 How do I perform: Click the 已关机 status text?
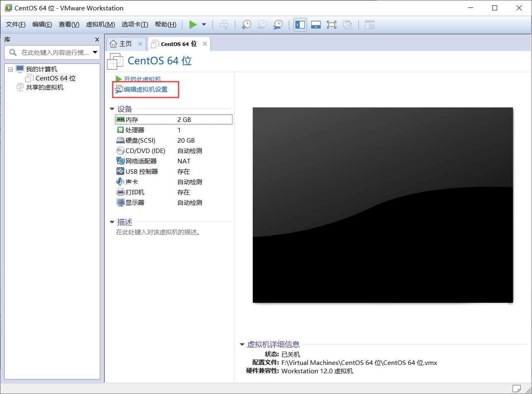pos(290,354)
